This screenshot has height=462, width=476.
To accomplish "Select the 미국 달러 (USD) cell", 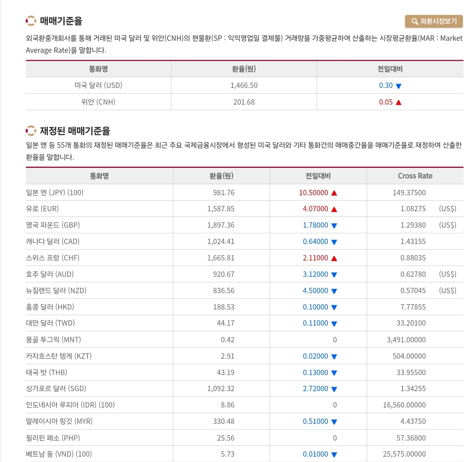I will (x=98, y=85).
